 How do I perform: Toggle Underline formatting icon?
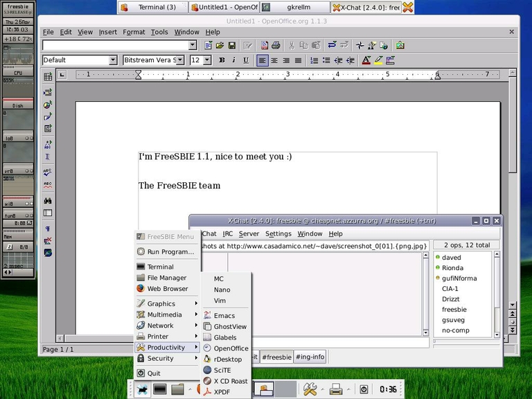click(x=246, y=60)
